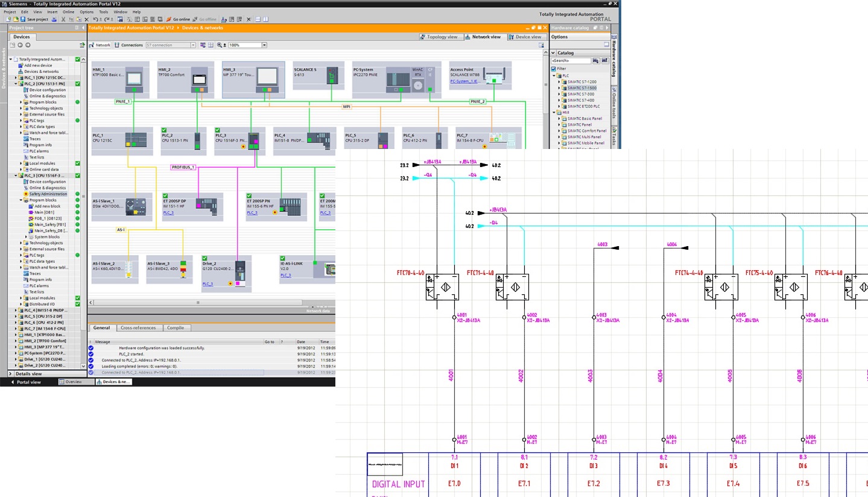The width and height of the screenshot is (868, 497).
Task: Click the Go online button
Action: 178,19
